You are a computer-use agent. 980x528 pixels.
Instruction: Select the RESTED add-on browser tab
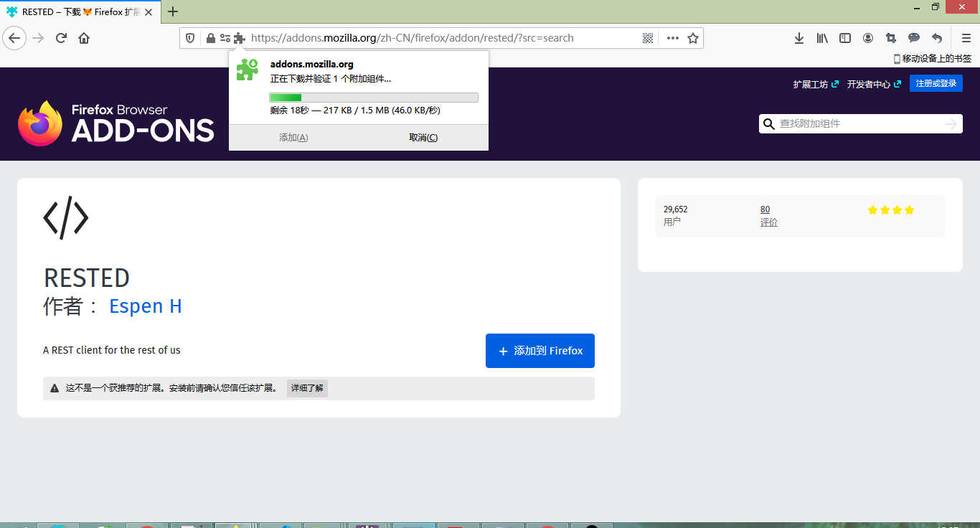pyautogui.click(x=81, y=11)
